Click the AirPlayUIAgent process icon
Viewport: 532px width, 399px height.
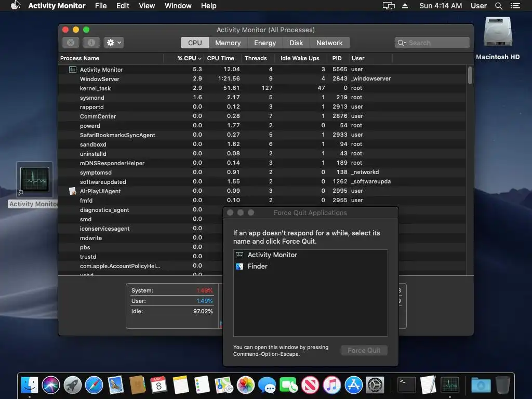click(73, 191)
